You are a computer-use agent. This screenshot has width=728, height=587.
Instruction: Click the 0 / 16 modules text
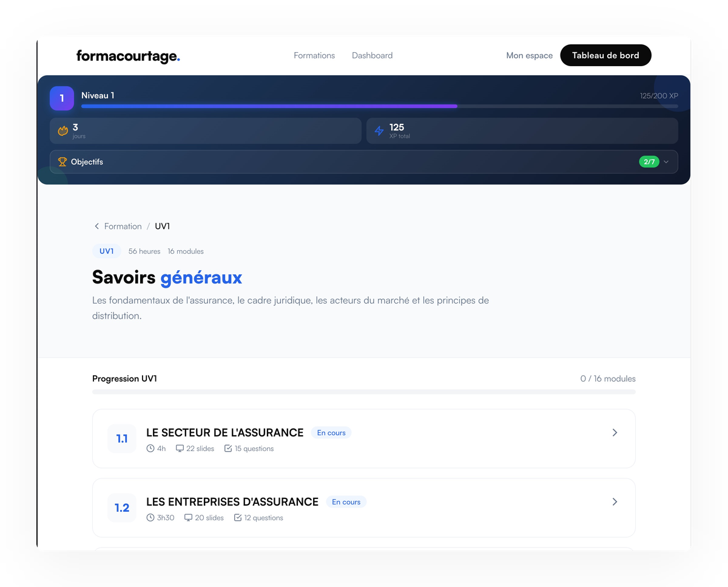click(x=608, y=379)
